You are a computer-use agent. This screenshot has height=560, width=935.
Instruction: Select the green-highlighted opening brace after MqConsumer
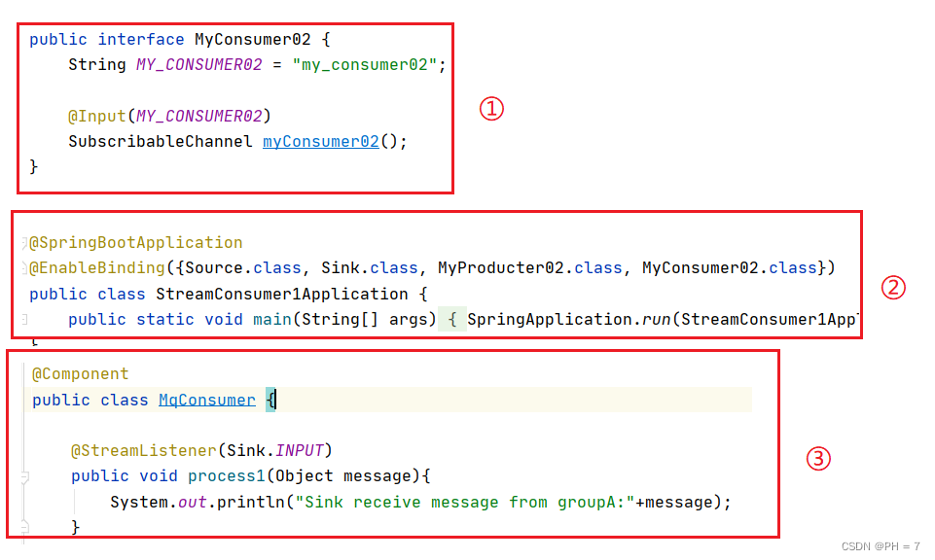pyautogui.click(x=270, y=399)
